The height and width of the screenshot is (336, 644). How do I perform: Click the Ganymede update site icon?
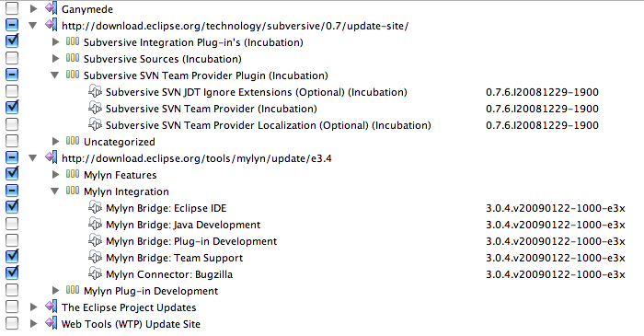(51, 8)
